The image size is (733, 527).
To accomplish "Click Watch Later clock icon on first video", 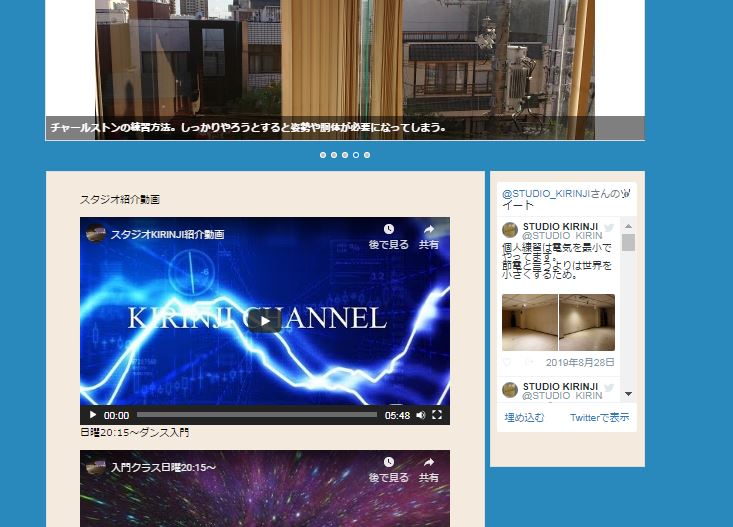I will [x=388, y=230].
